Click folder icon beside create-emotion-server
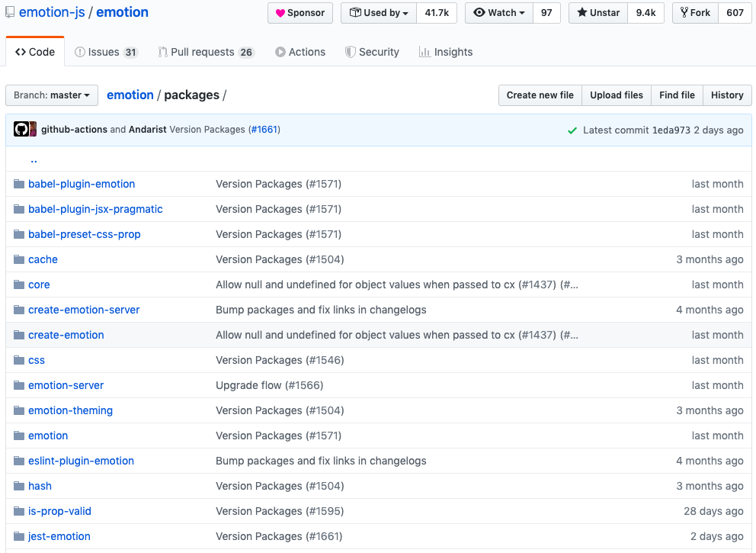 click(x=19, y=310)
